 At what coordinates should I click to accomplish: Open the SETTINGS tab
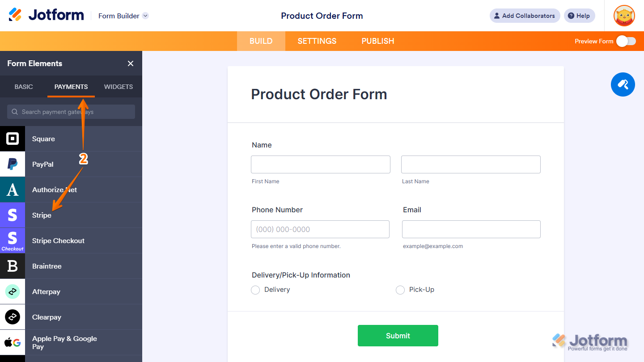click(x=317, y=41)
